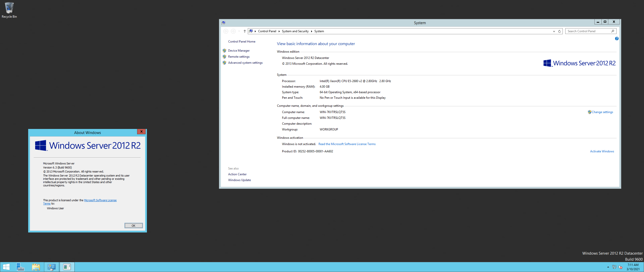
Task: Close the About Windows dialog
Action: pyautogui.click(x=141, y=131)
